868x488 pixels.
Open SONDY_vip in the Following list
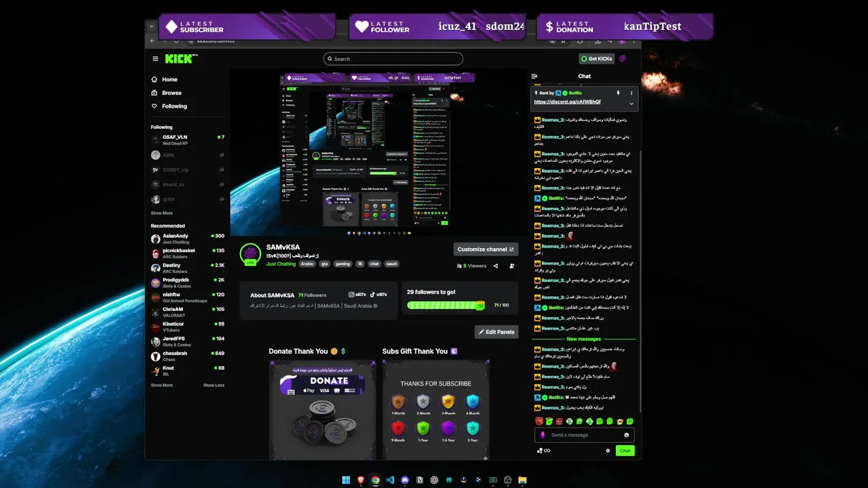pos(188,169)
